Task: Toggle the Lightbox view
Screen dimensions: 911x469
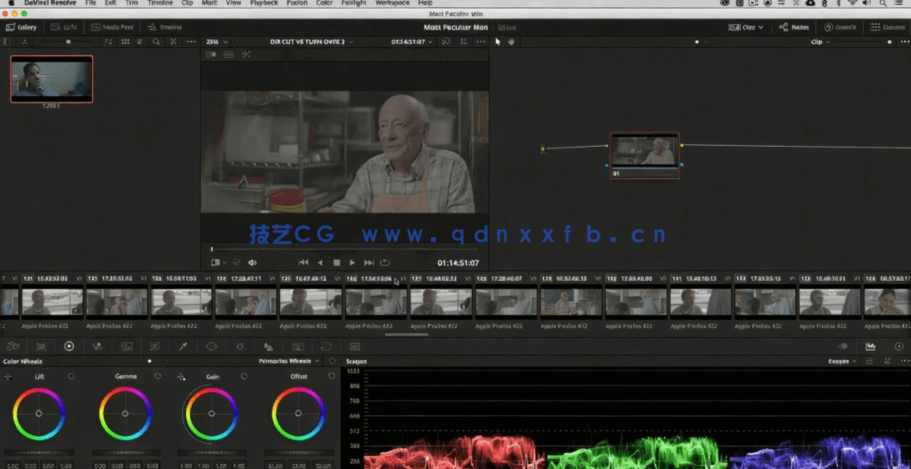Action: (888, 27)
